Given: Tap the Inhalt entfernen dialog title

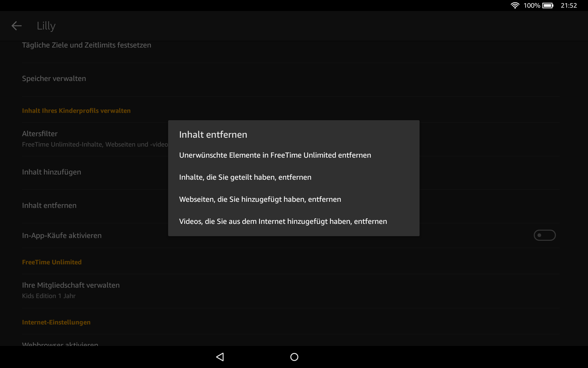Looking at the screenshot, I should pos(213,135).
